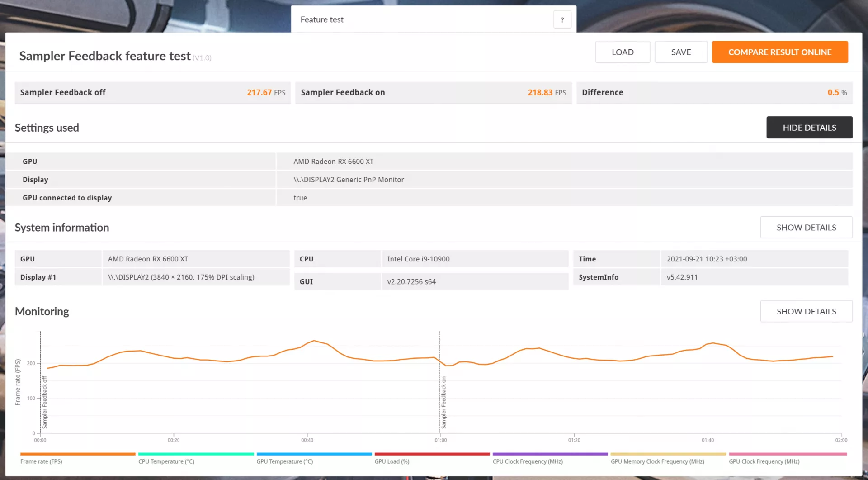The width and height of the screenshot is (868, 480).
Task: Click the Save button
Action: coord(681,52)
